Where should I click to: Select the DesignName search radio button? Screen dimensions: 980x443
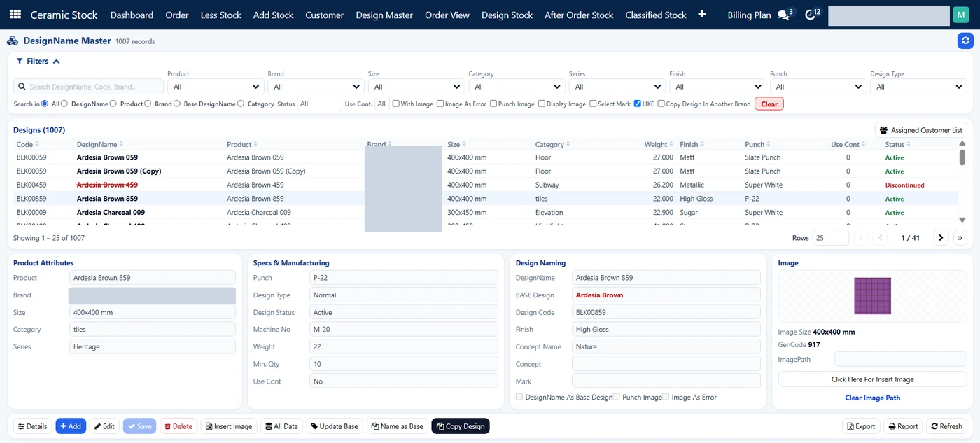click(64, 104)
